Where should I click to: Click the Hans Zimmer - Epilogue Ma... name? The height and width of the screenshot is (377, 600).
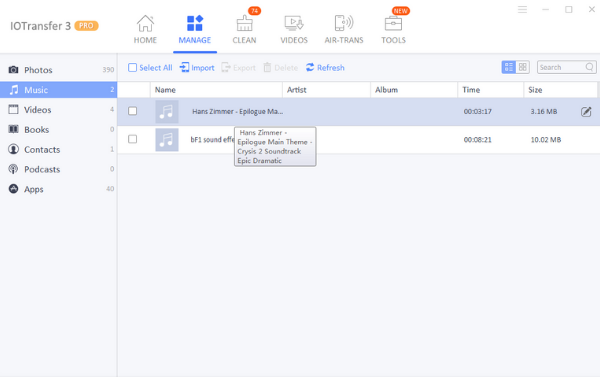coord(238,111)
